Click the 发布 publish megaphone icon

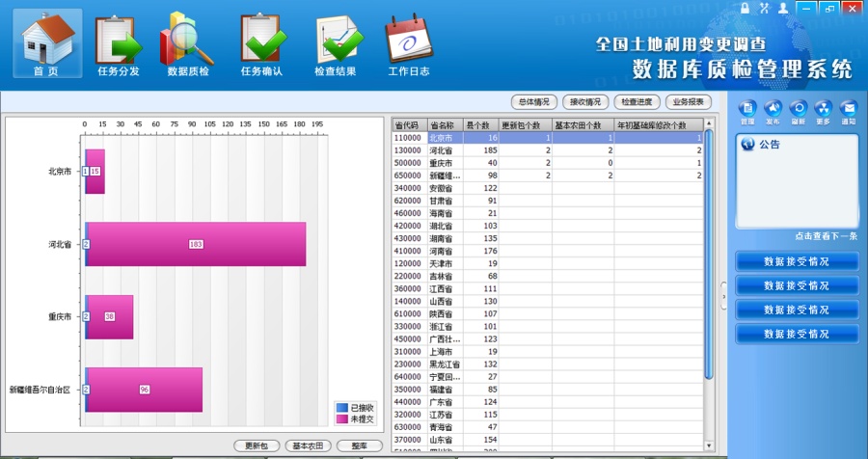pos(773,113)
